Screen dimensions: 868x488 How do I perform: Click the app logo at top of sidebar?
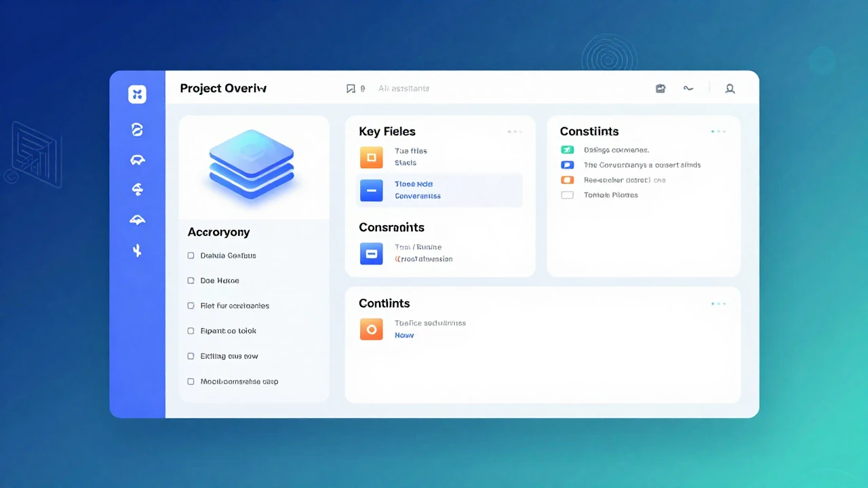137,94
